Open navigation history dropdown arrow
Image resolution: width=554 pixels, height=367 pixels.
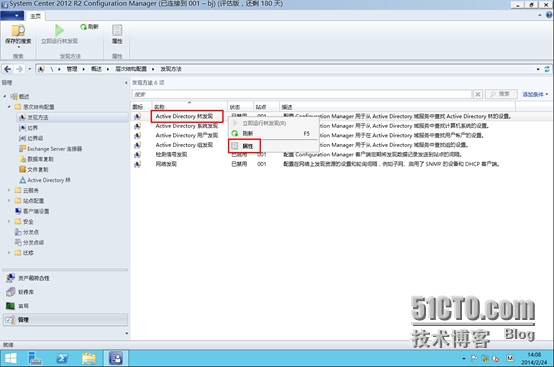pyautogui.click(x=30, y=69)
